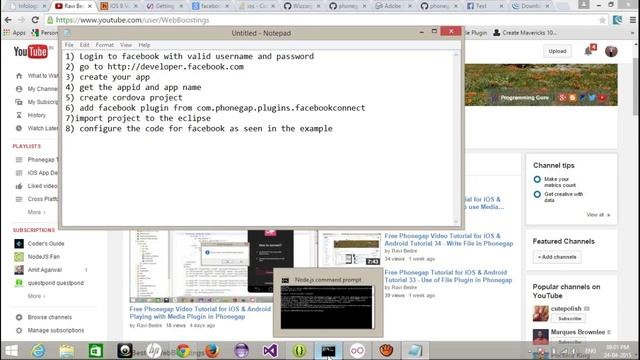The height and width of the screenshot is (360, 640).
Task: Click the system clock in the tray
Action: click(617, 351)
